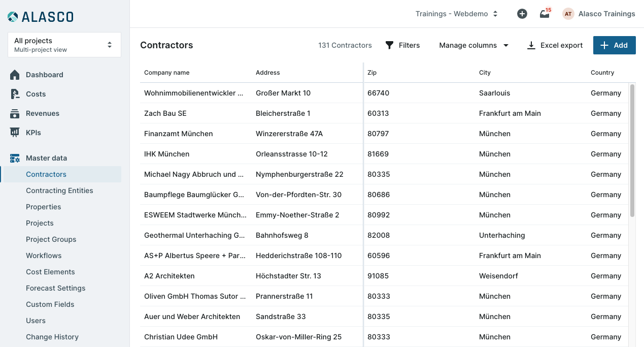
Task: Open Project Groups
Action: 51,239
